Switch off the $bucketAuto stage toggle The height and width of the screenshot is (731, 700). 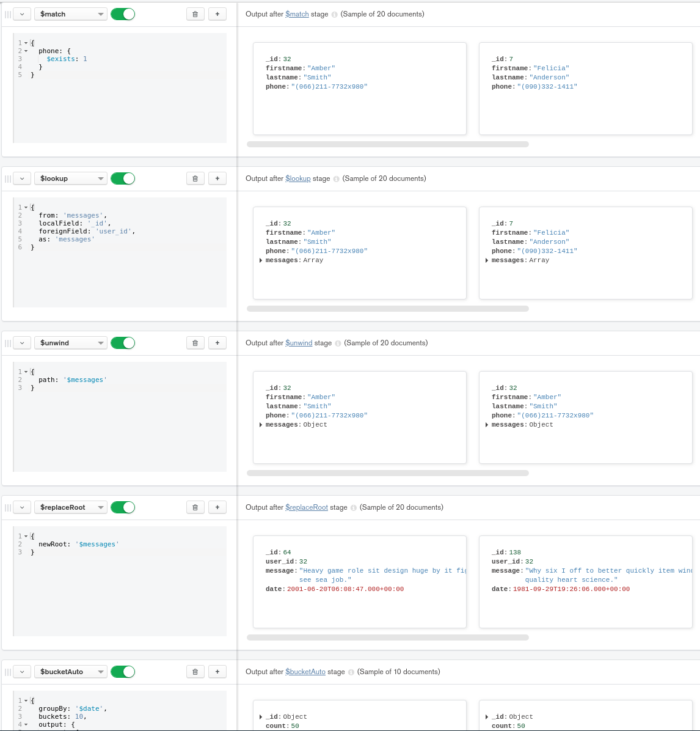pos(123,672)
